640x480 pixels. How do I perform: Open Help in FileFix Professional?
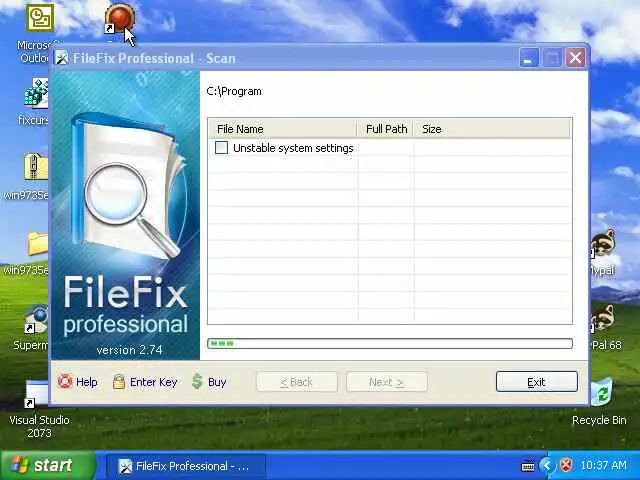87,382
